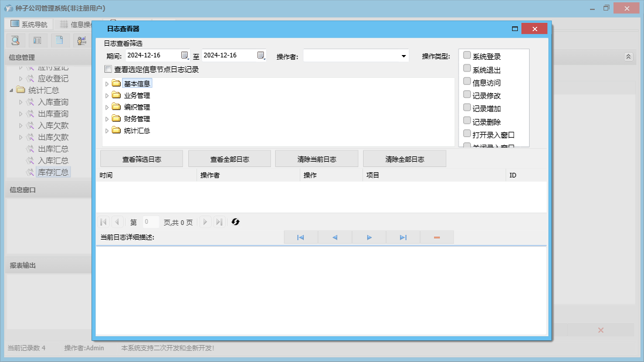Expand 财务管理 tree node
The width and height of the screenshot is (644, 362).
(107, 119)
